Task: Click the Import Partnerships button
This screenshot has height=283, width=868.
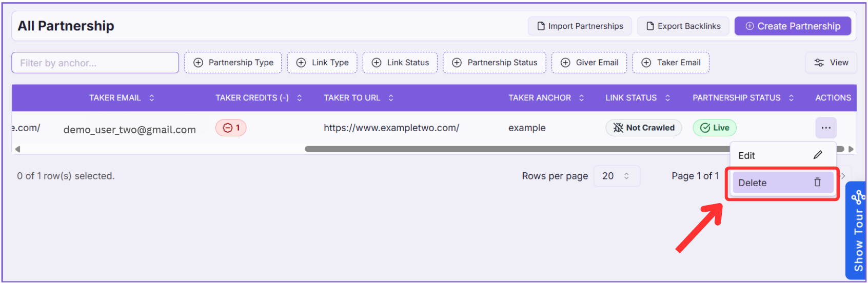Action: click(580, 26)
